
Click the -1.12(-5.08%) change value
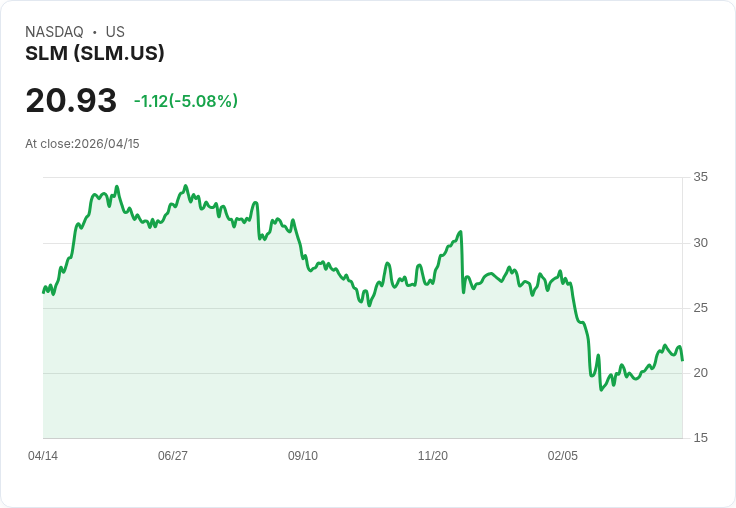[186, 101]
